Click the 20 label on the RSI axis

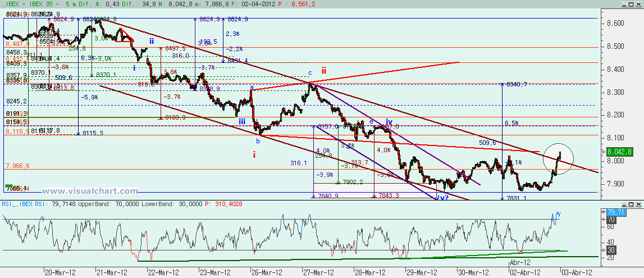611,257
